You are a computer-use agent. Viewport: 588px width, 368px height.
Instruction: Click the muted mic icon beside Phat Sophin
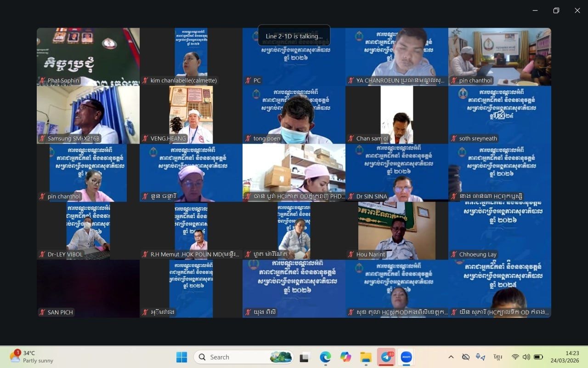pyautogui.click(x=43, y=80)
